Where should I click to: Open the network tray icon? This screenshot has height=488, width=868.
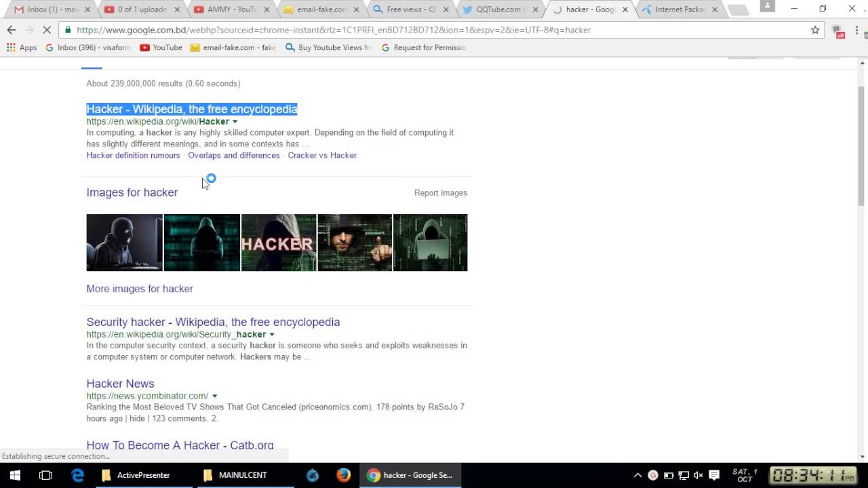[x=684, y=475]
